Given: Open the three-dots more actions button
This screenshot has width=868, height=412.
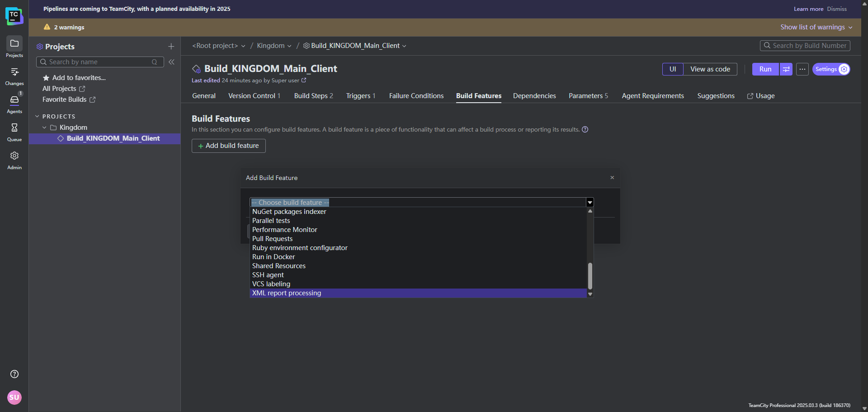Looking at the screenshot, I should pos(802,69).
